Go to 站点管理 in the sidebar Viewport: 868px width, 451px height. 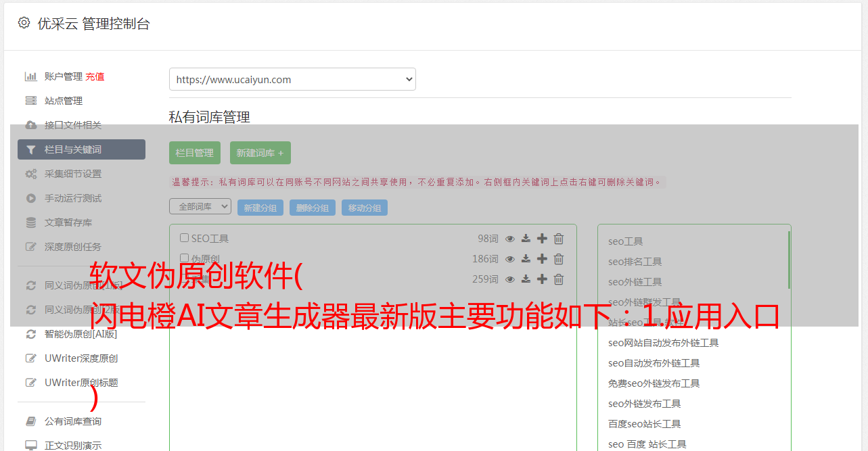pyautogui.click(x=64, y=101)
